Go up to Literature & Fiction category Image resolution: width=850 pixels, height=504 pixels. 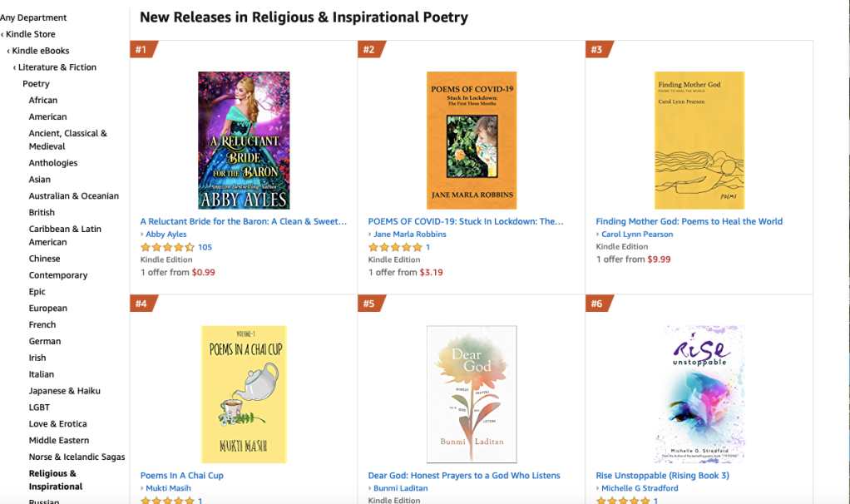tap(57, 67)
